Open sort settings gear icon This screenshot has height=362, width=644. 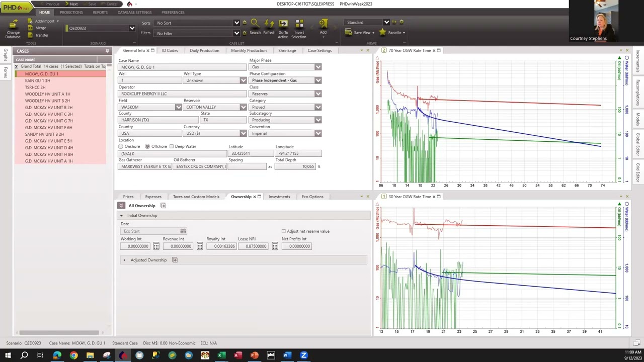tap(245, 23)
